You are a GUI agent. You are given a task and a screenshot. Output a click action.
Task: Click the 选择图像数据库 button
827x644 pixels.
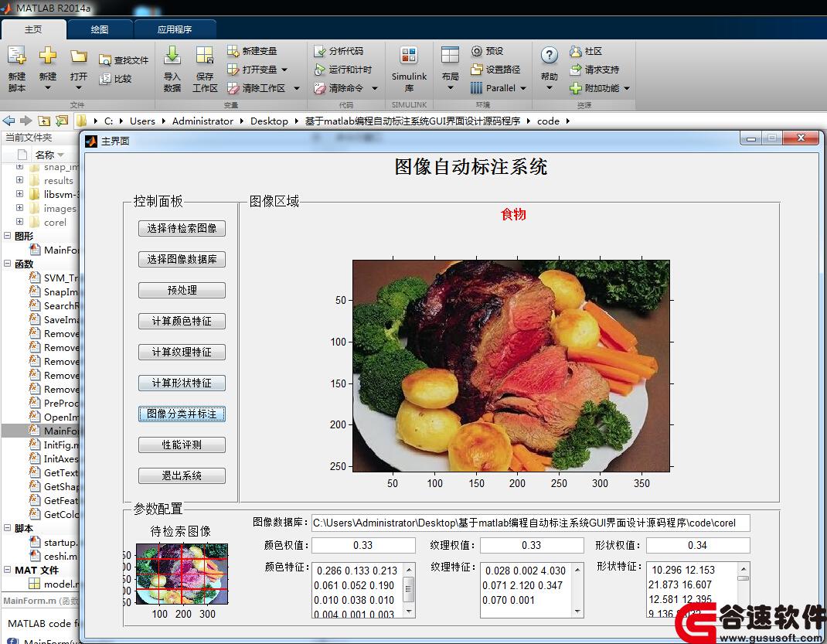[182, 260]
